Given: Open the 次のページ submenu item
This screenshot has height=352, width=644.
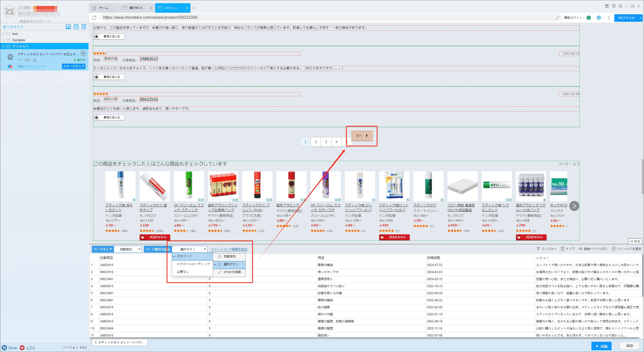Looking at the screenshot, I should 192,256.
